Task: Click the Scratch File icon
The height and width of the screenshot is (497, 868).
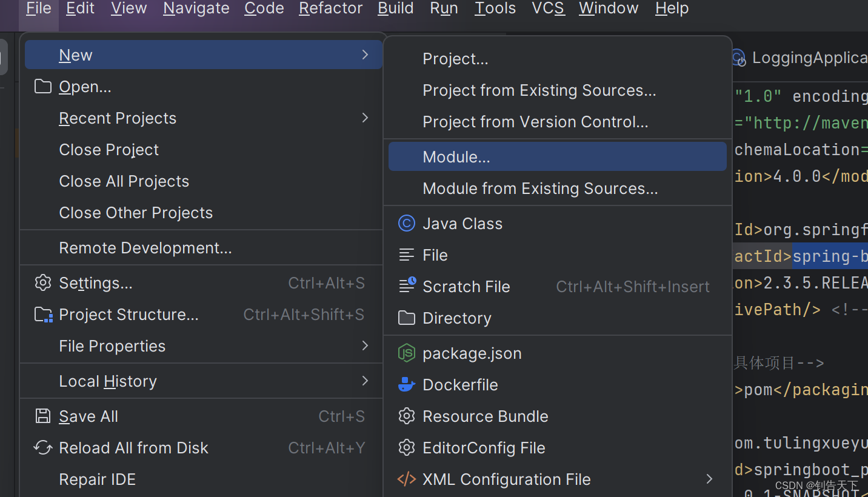Action: (407, 286)
